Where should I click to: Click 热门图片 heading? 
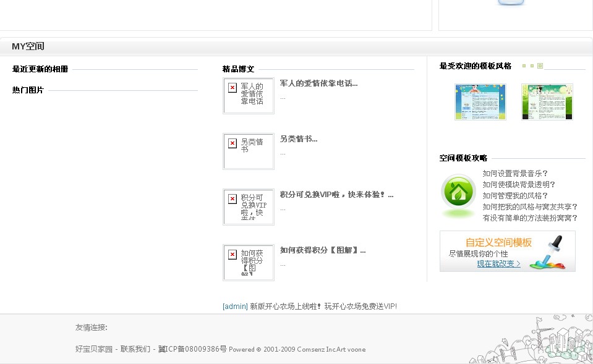coord(28,90)
